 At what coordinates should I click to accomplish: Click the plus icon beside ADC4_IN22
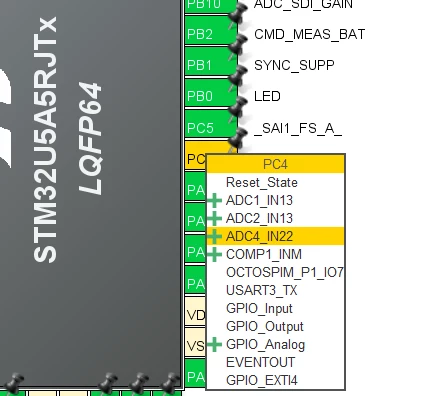click(214, 236)
